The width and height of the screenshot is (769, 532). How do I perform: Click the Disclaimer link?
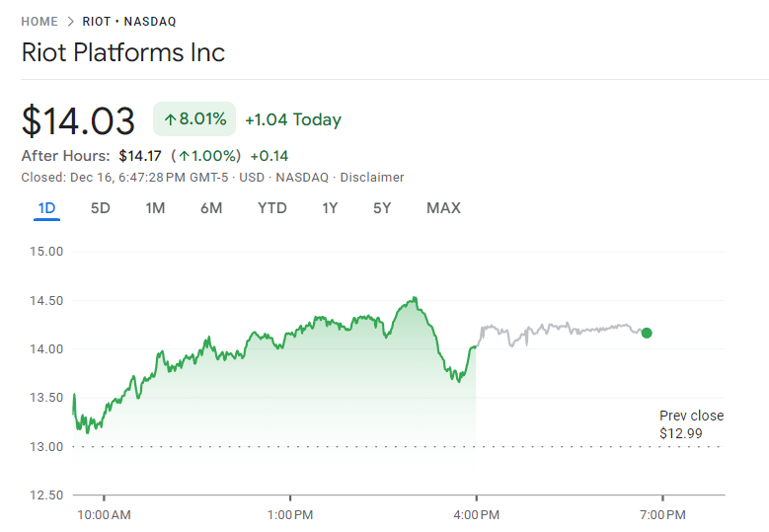(372, 178)
